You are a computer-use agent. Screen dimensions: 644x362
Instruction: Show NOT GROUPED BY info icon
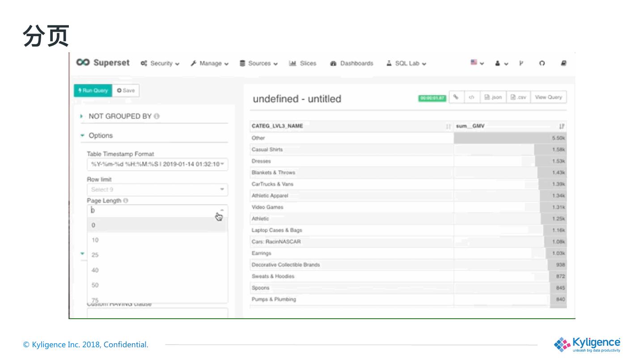pyautogui.click(x=157, y=116)
